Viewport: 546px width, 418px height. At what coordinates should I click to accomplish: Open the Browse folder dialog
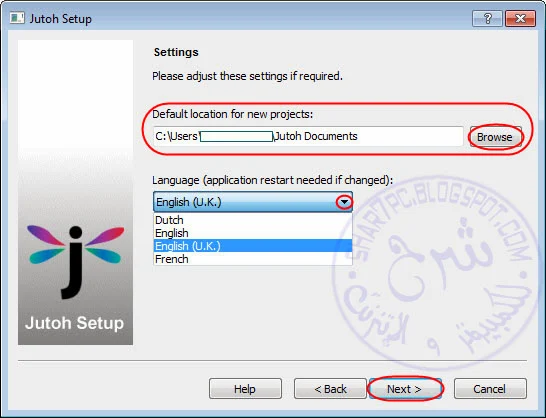496,137
